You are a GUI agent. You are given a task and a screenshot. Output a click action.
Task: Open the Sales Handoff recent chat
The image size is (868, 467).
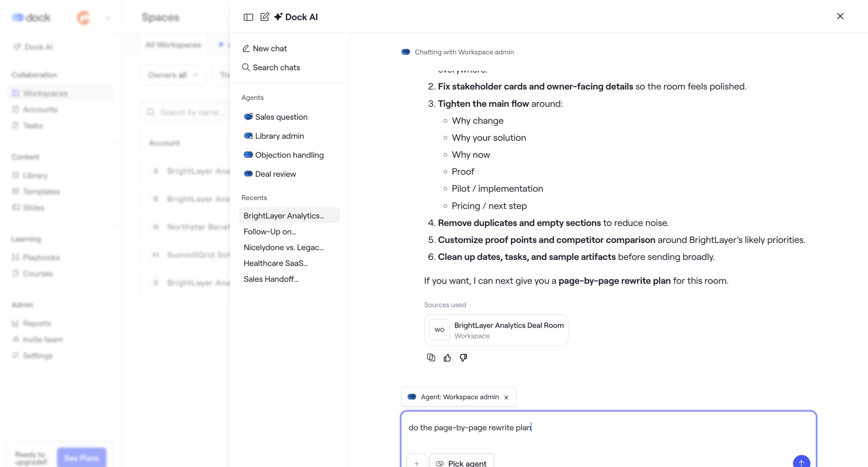click(271, 279)
